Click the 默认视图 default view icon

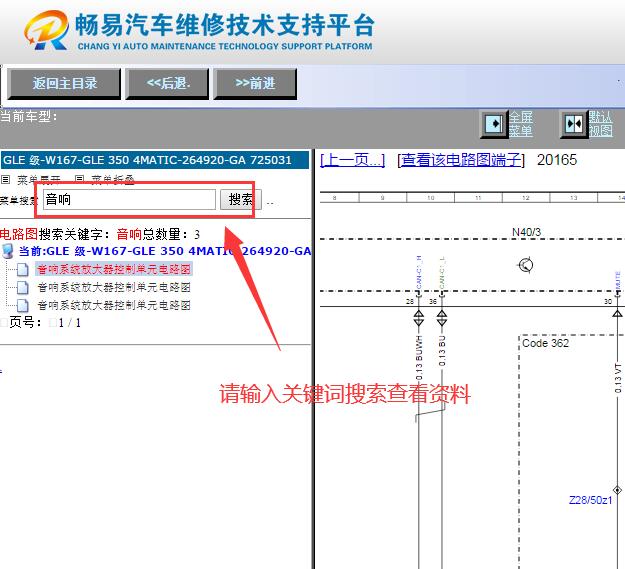pyautogui.click(x=574, y=124)
